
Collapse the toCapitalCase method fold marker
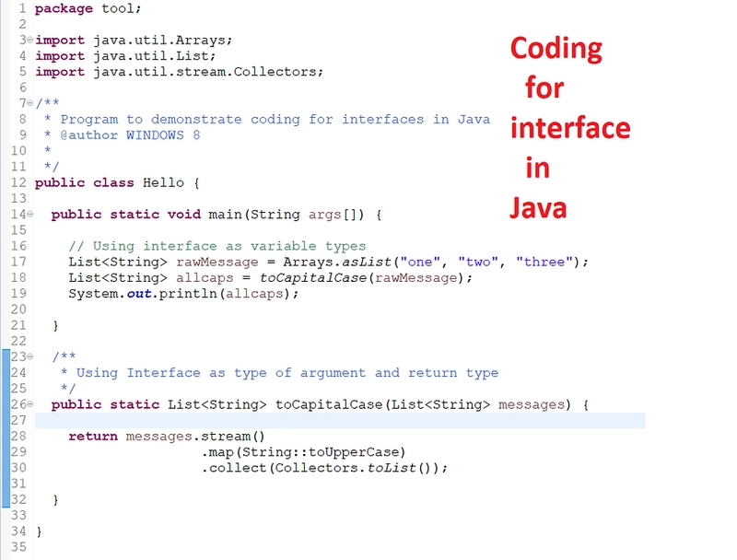[30, 404]
